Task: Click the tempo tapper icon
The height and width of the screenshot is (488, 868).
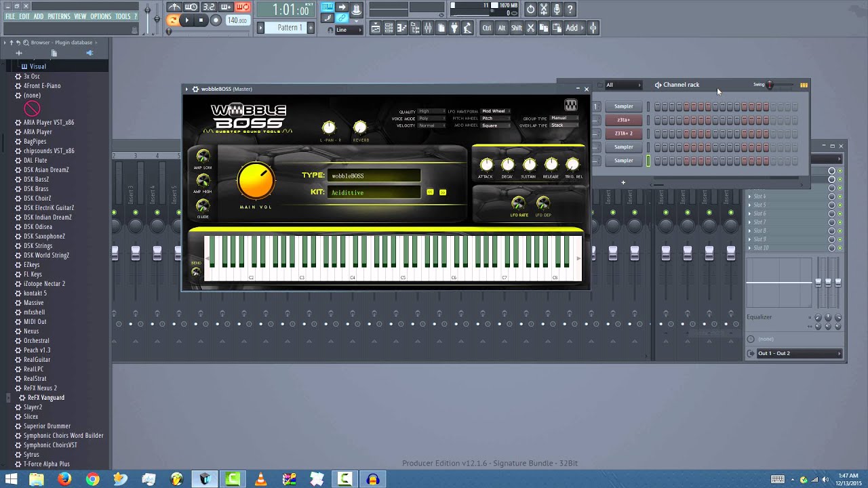Action: [467, 28]
